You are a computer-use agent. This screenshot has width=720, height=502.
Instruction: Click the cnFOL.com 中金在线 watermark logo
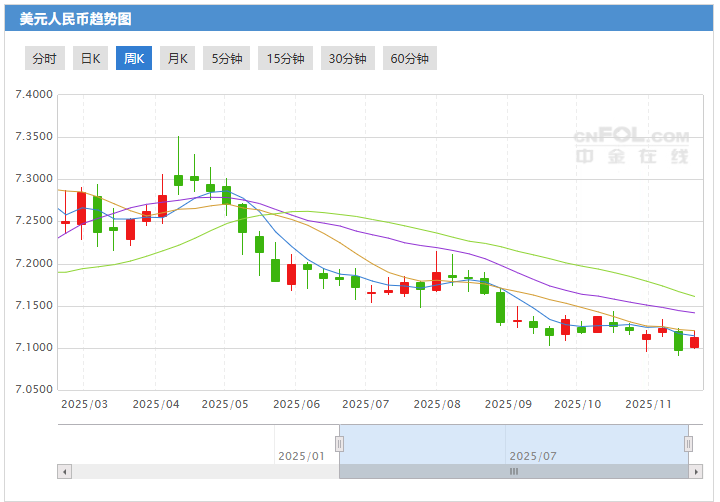point(631,146)
